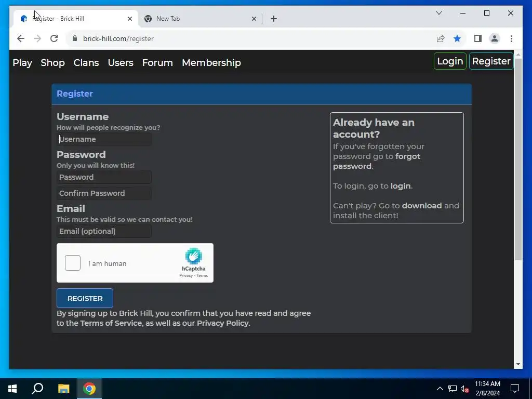Focus the Email (optional) field

(x=104, y=231)
